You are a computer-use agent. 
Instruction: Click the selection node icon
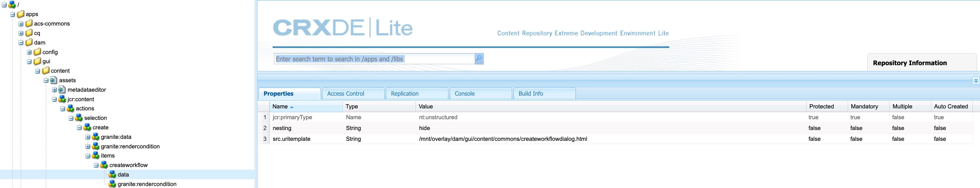[79, 118]
